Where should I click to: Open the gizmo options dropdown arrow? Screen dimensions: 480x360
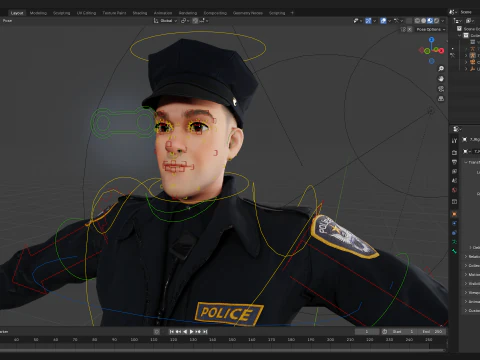[375, 21]
